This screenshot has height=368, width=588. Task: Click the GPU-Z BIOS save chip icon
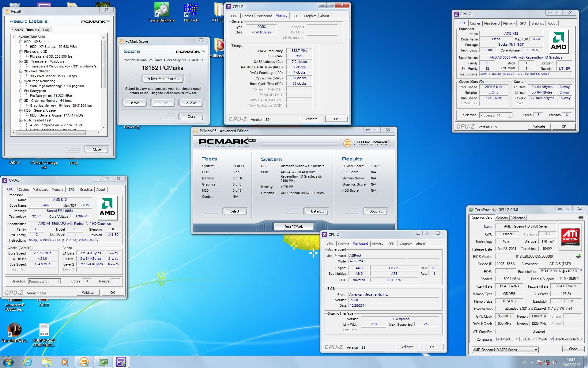(578, 256)
